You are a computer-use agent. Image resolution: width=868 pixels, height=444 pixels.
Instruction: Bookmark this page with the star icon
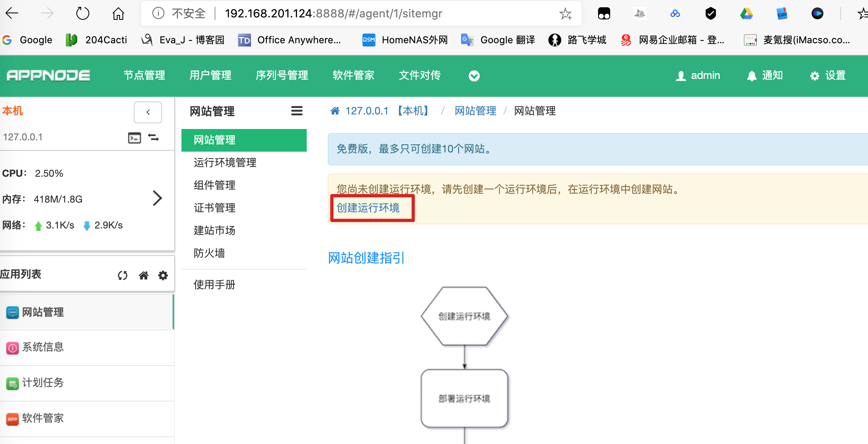(565, 14)
